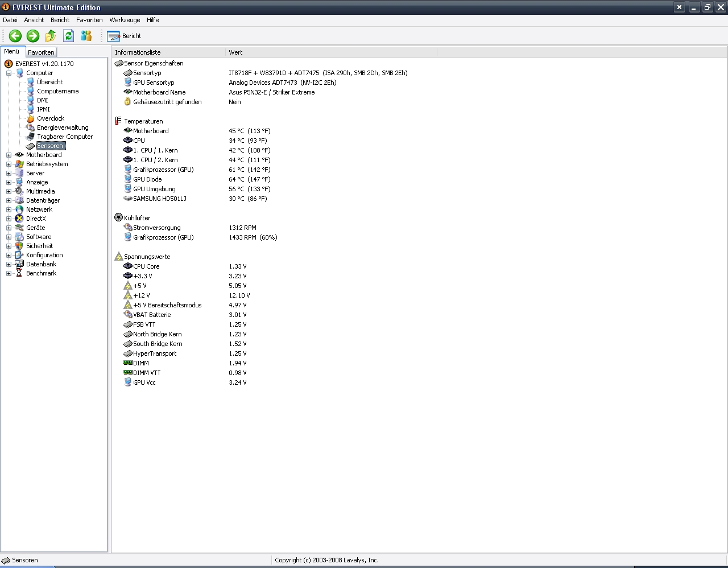This screenshot has width=728, height=568.
Task: Expand the Geräte tree node
Action: coord(9,228)
